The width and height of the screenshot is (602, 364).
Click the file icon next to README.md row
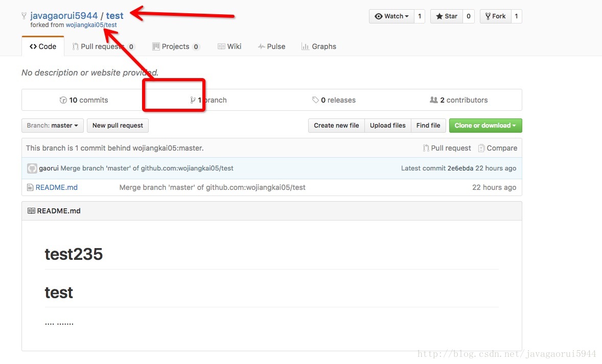(30, 187)
